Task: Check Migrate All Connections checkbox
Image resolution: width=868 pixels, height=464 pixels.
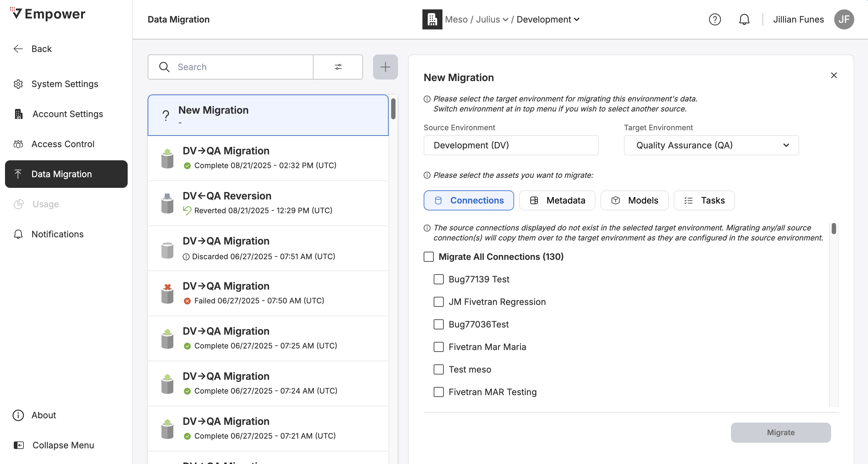Action: click(x=429, y=257)
